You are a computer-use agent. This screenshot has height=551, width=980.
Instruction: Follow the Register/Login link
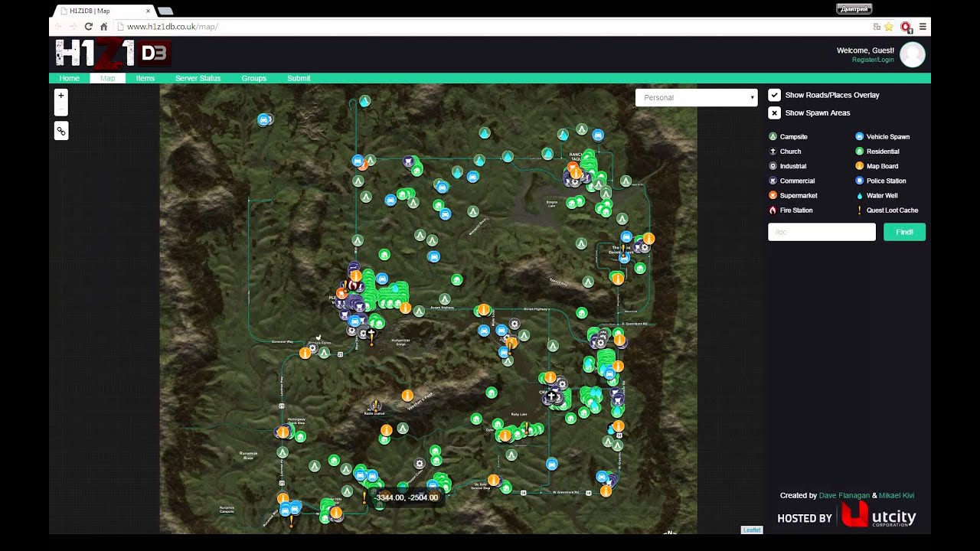point(873,60)
